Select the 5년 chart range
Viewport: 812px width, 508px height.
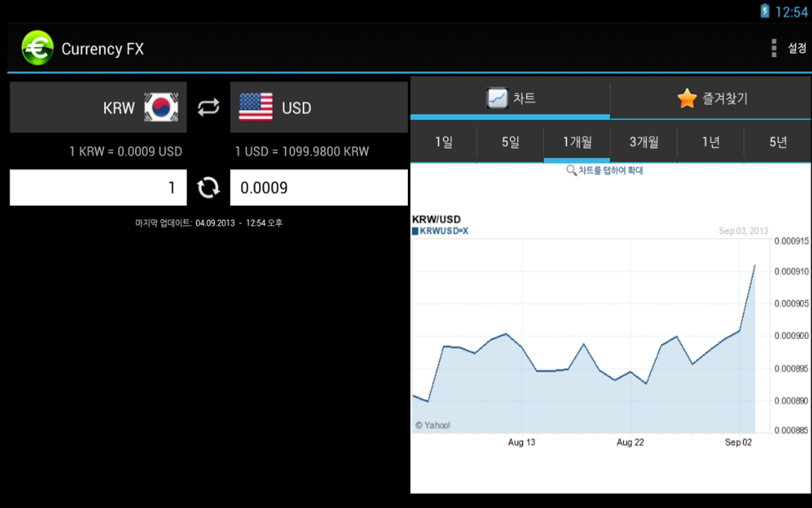778,142
